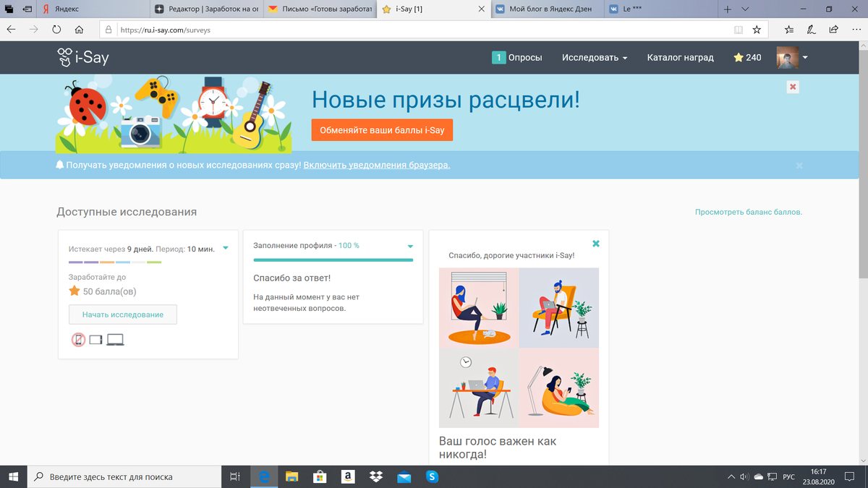Click the favorites star in the address bar
Screen dimensions: 868x488
(757, 30)
